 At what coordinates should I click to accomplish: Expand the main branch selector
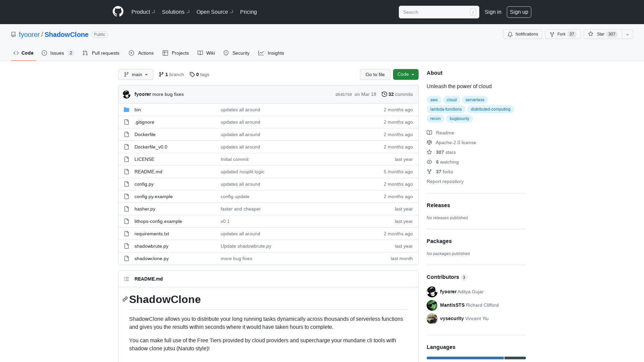(x=136, y=74)
